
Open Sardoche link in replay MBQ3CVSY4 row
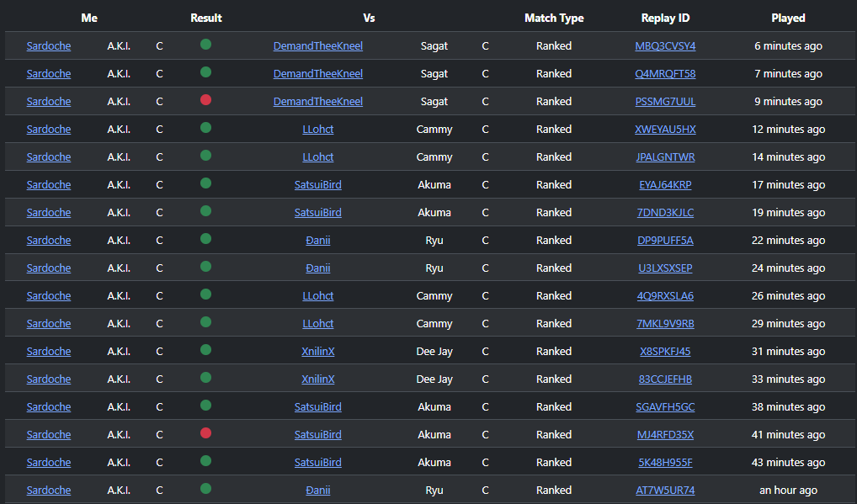pyautogui.click(x=49, y=46)
